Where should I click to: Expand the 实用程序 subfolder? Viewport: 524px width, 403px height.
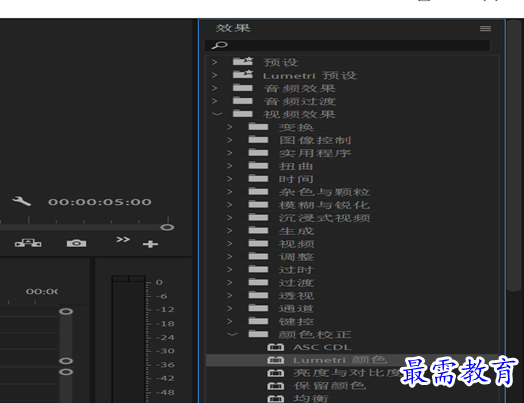click(230, 153)
